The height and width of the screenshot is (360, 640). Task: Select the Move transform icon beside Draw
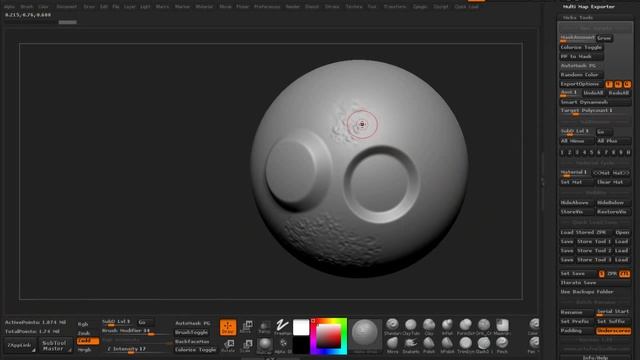(246, 327)
